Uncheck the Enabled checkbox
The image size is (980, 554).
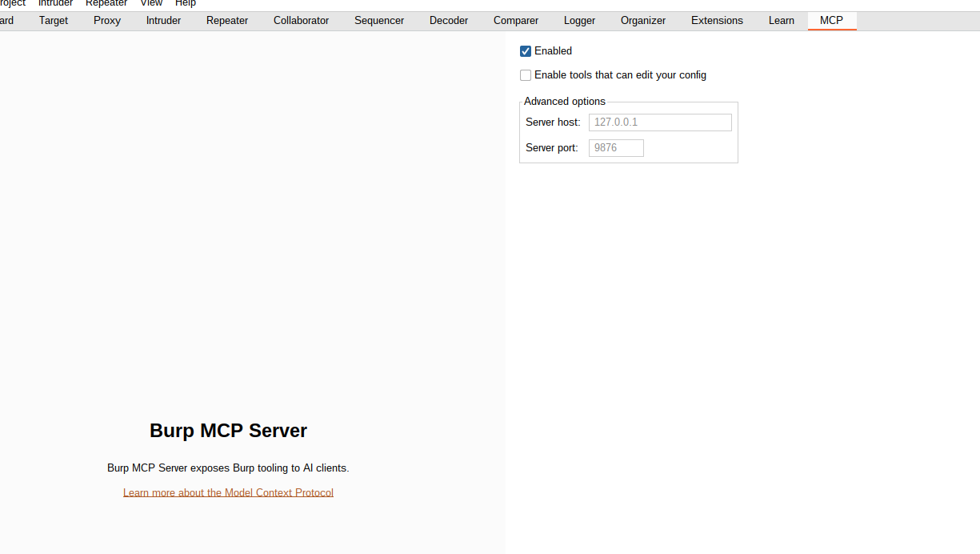(x=526, y=51)
